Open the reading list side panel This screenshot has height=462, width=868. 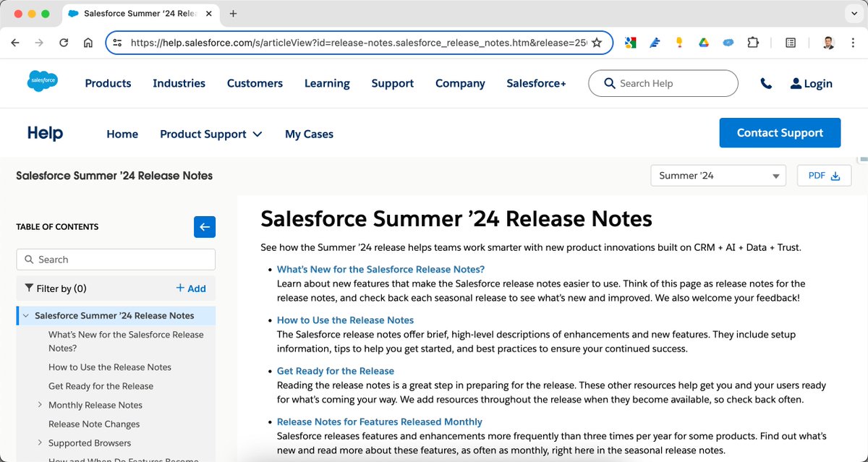click(x=791, y=43)
